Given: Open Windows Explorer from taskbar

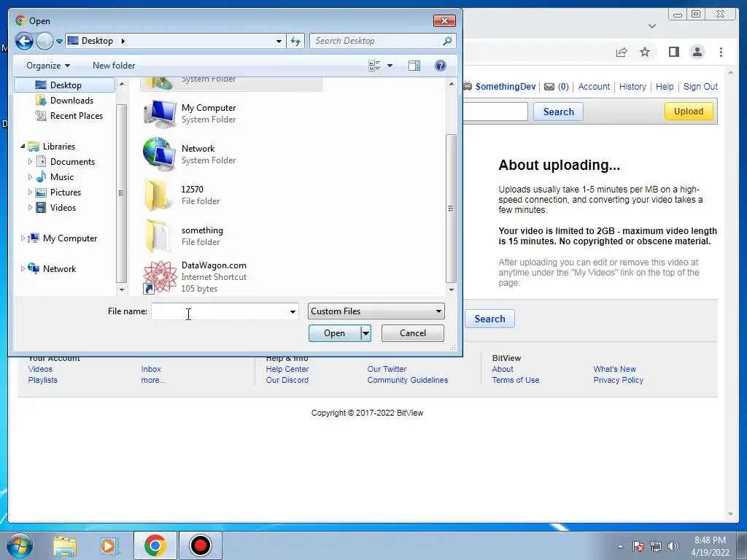Looking at the screenshot, I should pyautogui.click(x=65, y=545).
